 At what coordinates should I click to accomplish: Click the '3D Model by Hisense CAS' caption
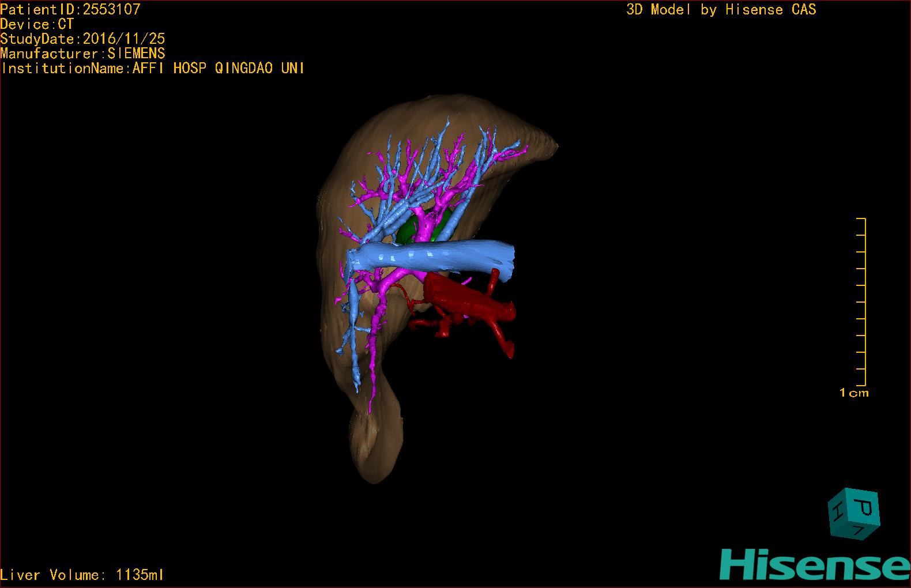click(x=721, y=9)
